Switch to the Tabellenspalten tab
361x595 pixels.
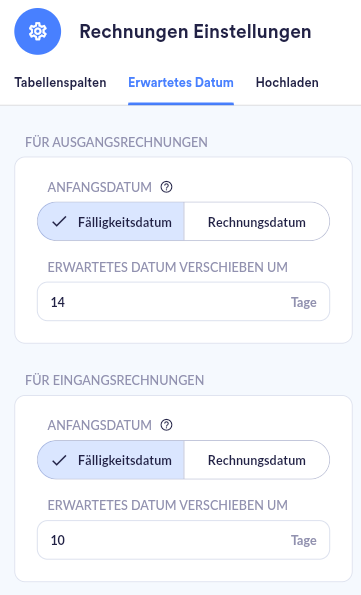[60, 82]
